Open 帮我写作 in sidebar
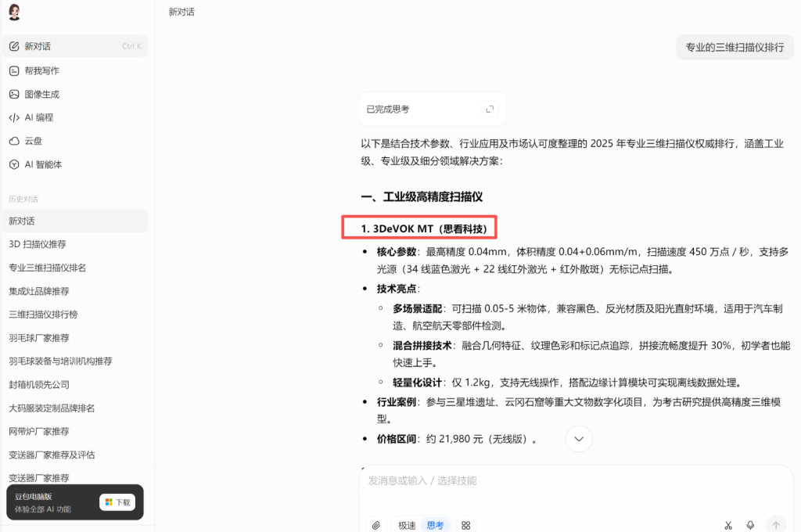801x532 pixels. point(41,70)
